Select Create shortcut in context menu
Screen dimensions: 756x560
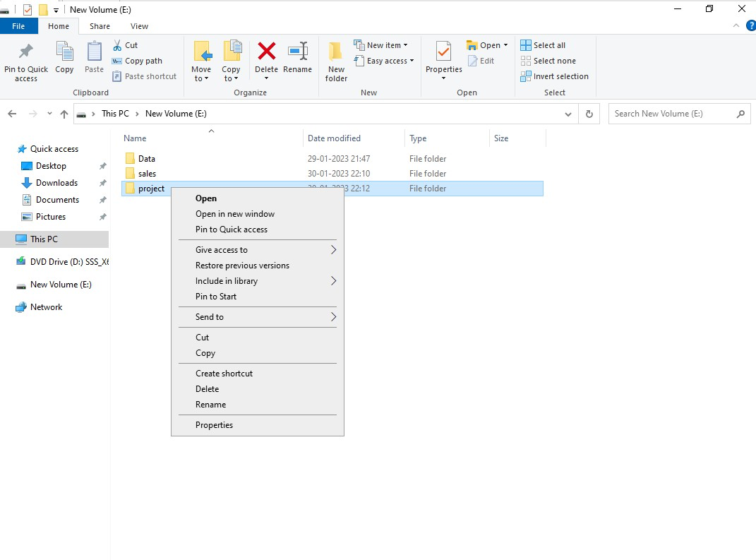click(258, 374)
